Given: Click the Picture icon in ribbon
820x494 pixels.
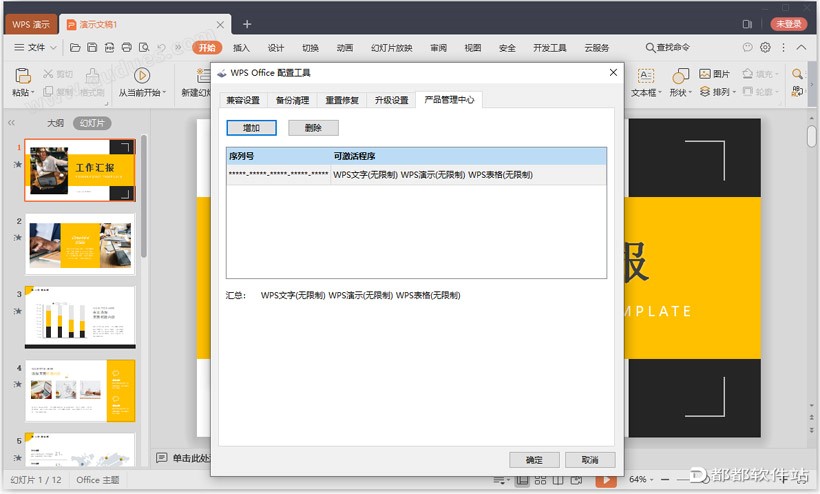Looking at the screenshot, I should pos(705,74).
